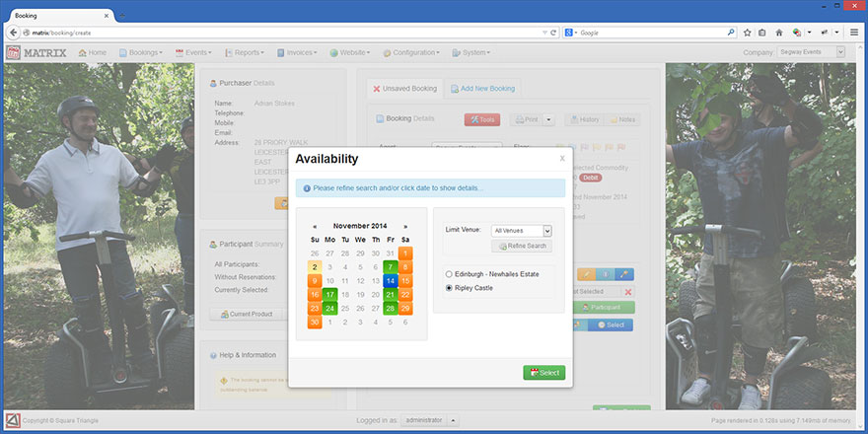This screenshot has width=868, height=434.
Task: Click the Current Product button
Action: [x=247, y=314]
